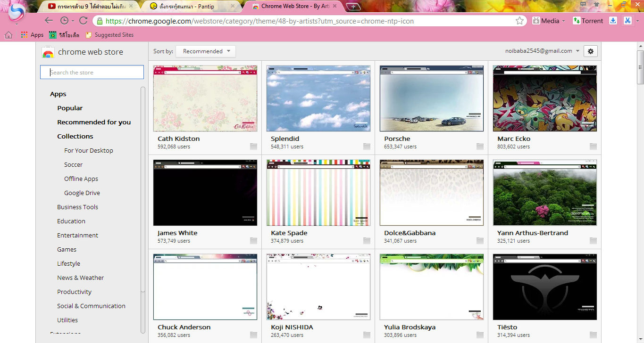Browse the Games category
Screen dimensions: 644x343
(67, 250)
